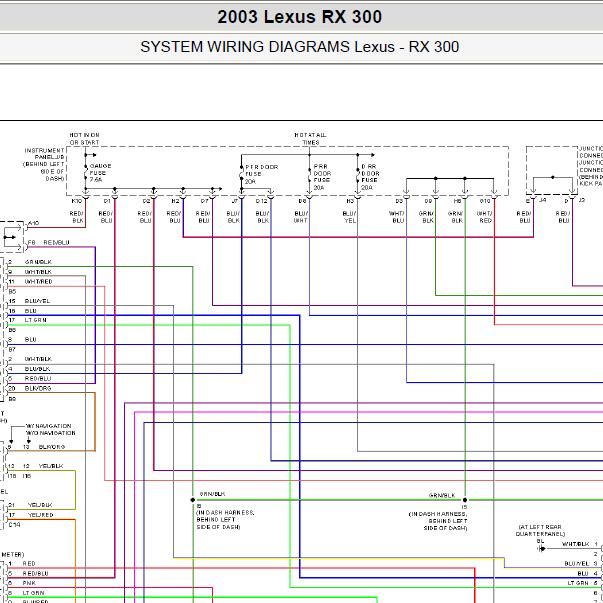Click the "RED/BLK" wire label under K10
This screenshot has width=603, height=603.
coord(77,217)
